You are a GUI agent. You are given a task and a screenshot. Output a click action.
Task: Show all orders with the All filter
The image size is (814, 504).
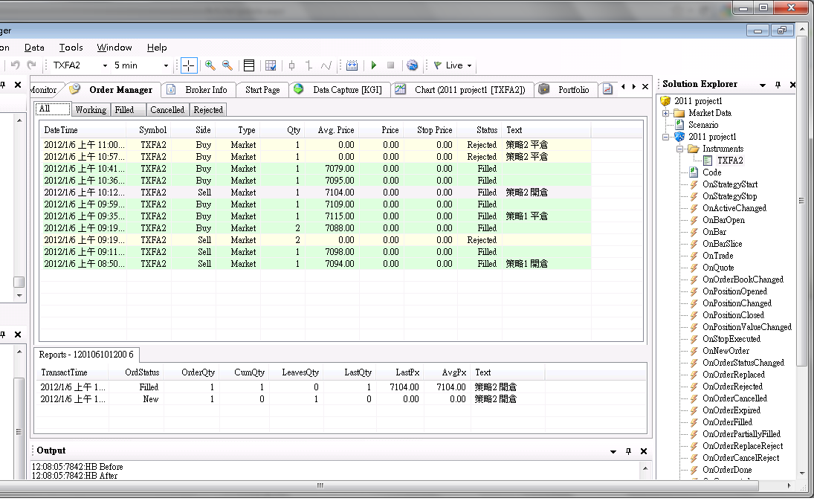tap(53, 109)
